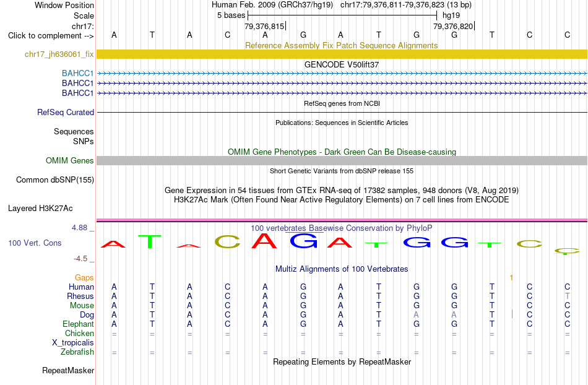Screen dimensions: 588x385
Task: Open the GENCODE V50lift37 track title
Action: pos(342,64)
